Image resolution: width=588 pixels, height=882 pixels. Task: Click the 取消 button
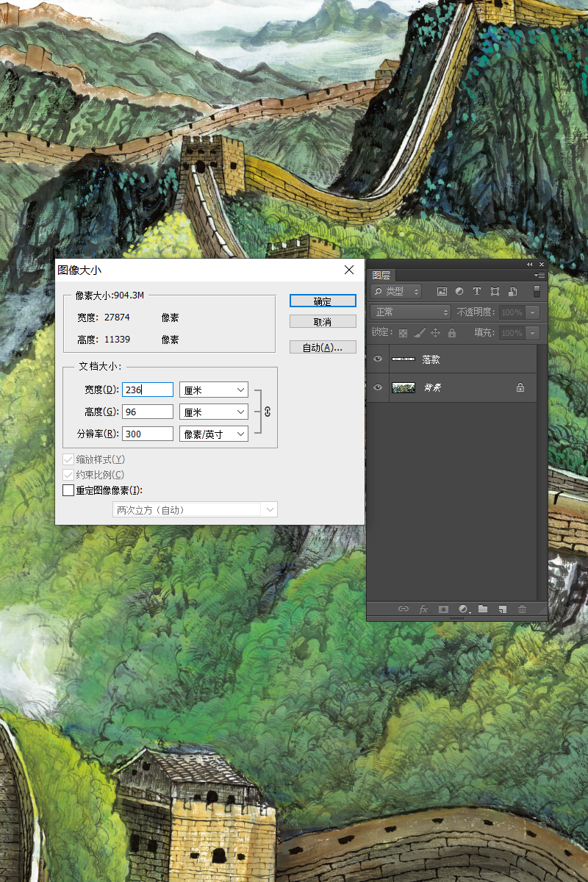click(323, 322)
